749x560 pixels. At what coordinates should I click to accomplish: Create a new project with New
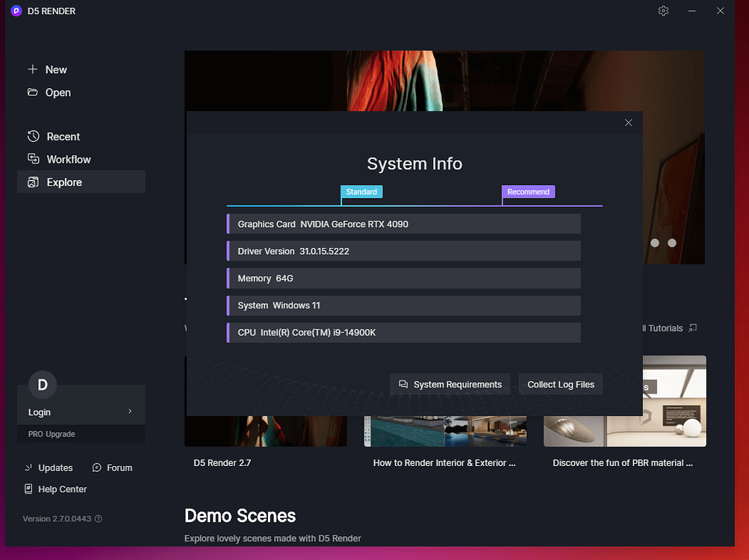point(47,69)
